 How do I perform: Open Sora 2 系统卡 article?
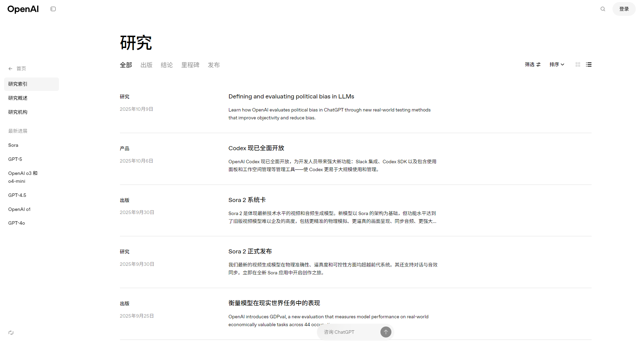[x=247, y=200]
